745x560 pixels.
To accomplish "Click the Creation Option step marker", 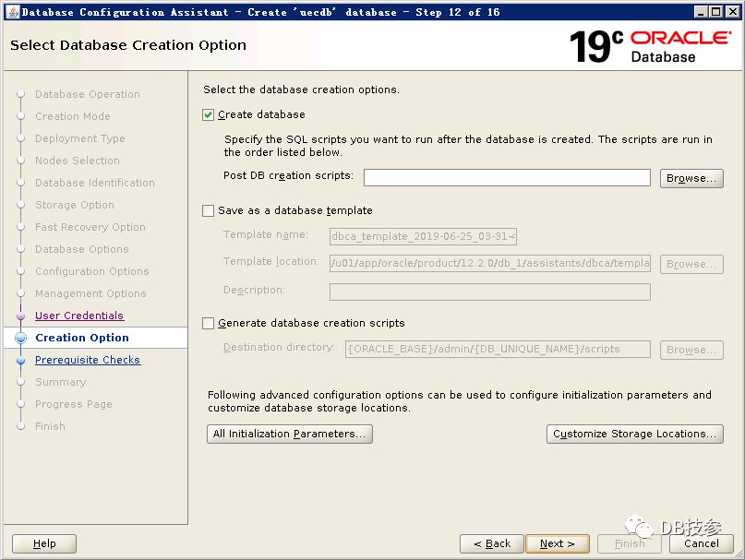I will 20,339.
